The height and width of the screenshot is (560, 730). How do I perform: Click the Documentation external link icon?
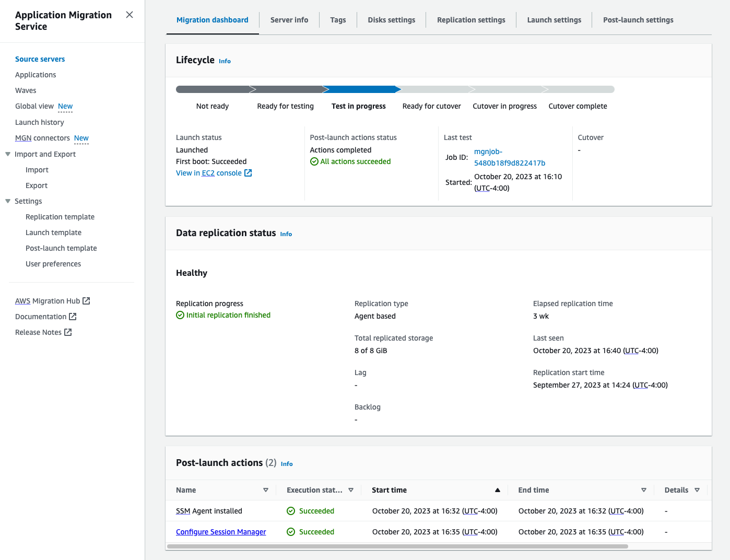coord(73,317)
